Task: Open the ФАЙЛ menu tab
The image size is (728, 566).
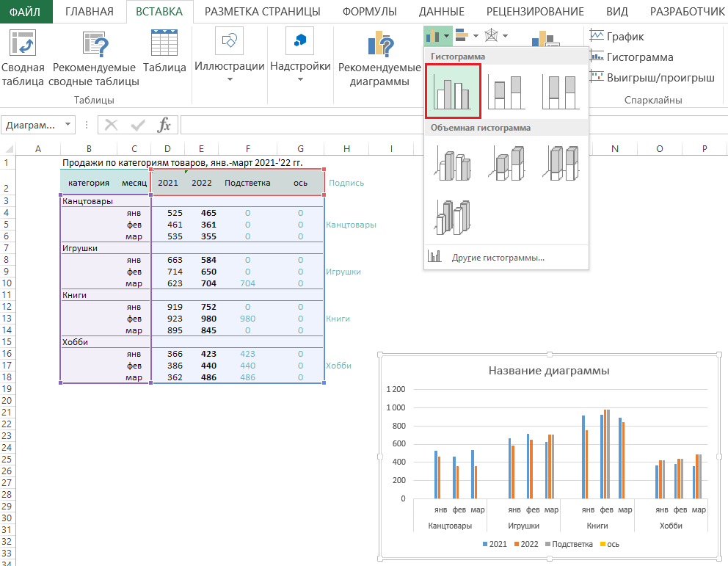Action: 26,11
